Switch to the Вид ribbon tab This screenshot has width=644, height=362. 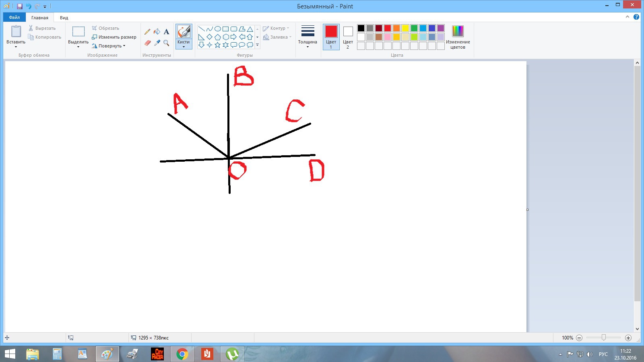(64, 17)
